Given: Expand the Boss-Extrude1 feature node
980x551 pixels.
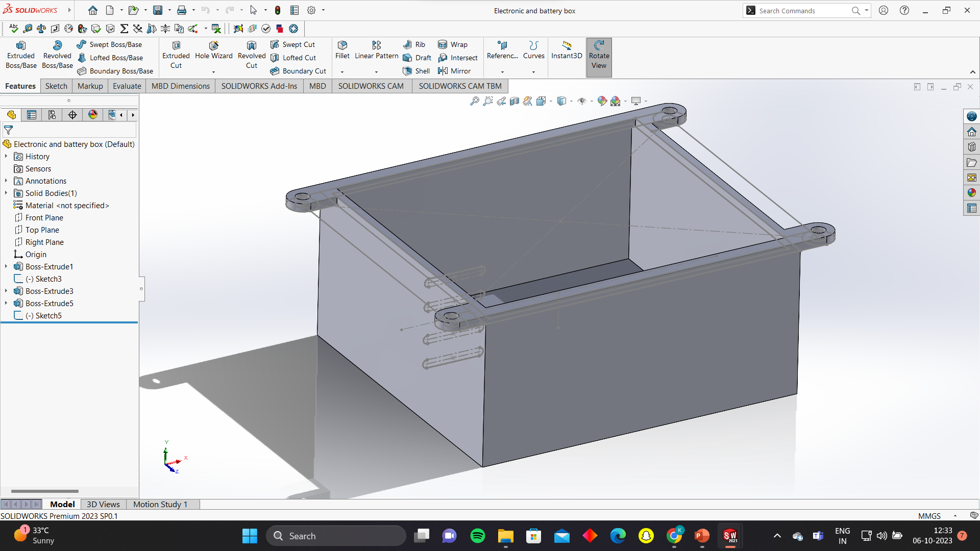Looking at the screenshot, I should tap(6, 266).
